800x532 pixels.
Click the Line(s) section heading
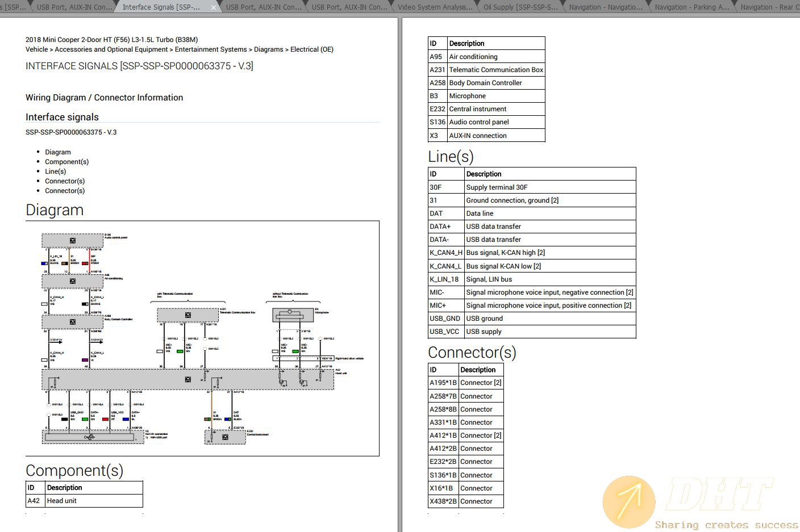(451, 157)
